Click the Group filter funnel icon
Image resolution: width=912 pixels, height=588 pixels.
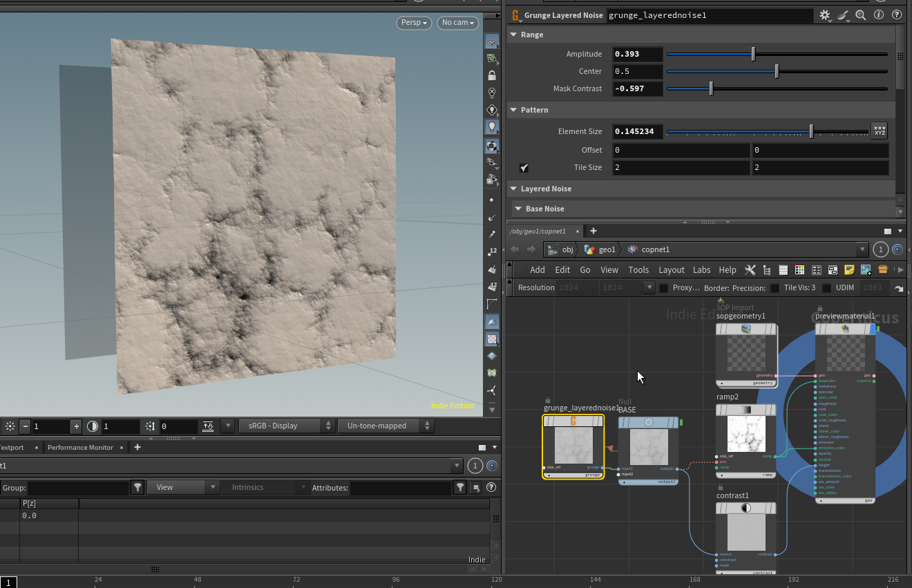[x=137, y=488]
